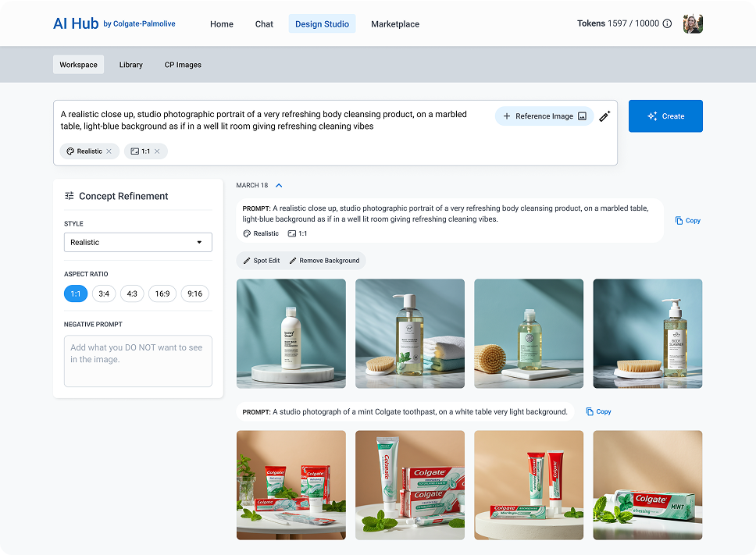Collapse the March 18 section chevron
Viewport: 756px width, 555px height.
click(x=279, y=186)
